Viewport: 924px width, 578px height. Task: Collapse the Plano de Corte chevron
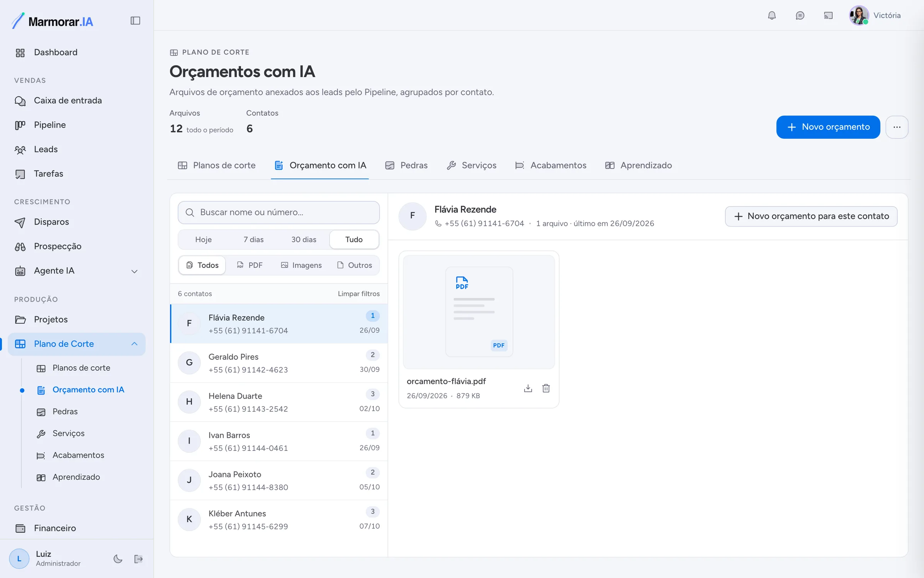click(134, 344)
